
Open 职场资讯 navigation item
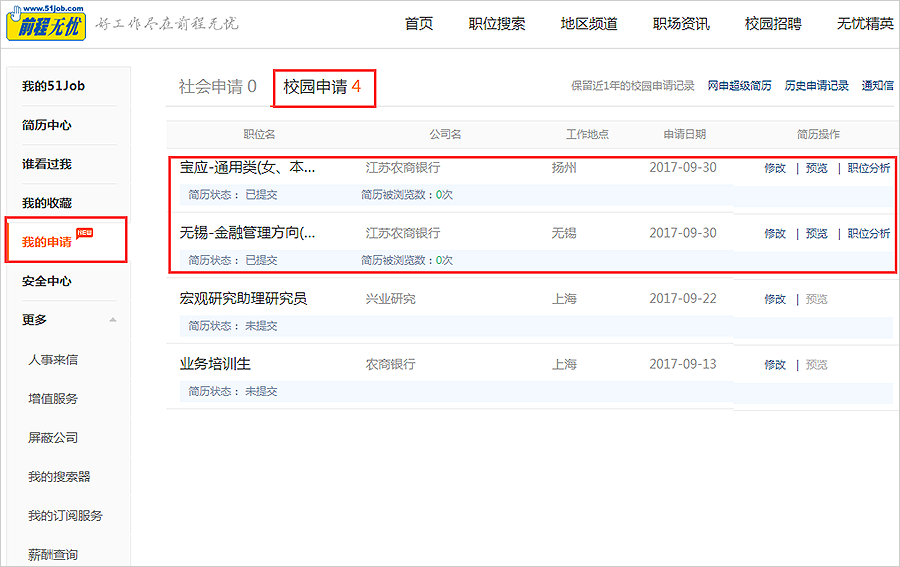681,24
